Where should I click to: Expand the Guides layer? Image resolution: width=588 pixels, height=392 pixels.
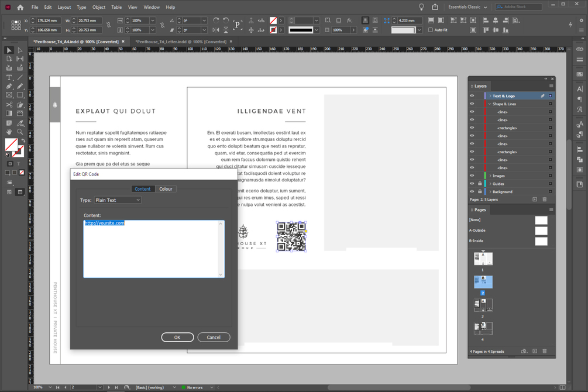[490, 184]
